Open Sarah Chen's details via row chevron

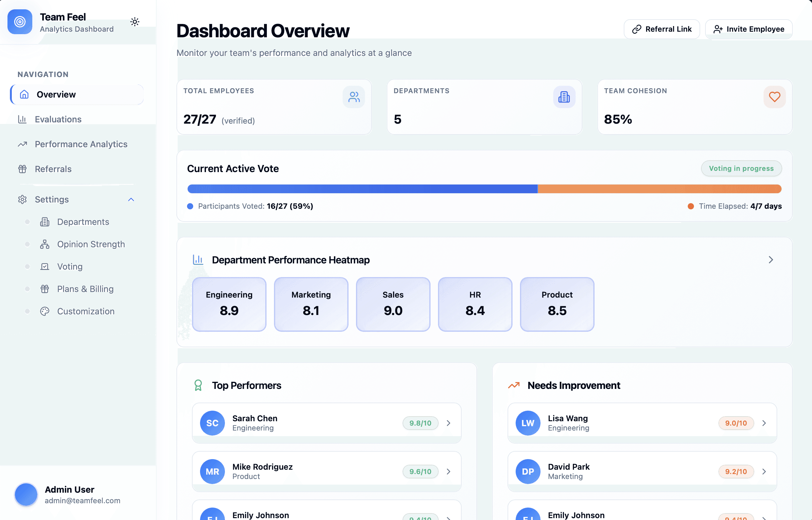tap(448, 423)
